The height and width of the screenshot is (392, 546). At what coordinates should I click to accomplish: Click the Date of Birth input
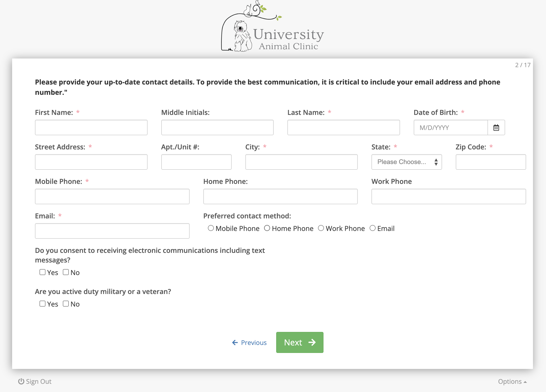(x=451, y=128)
